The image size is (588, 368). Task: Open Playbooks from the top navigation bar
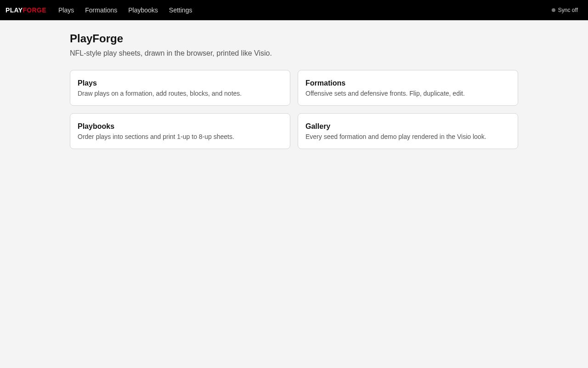(143, 10)
